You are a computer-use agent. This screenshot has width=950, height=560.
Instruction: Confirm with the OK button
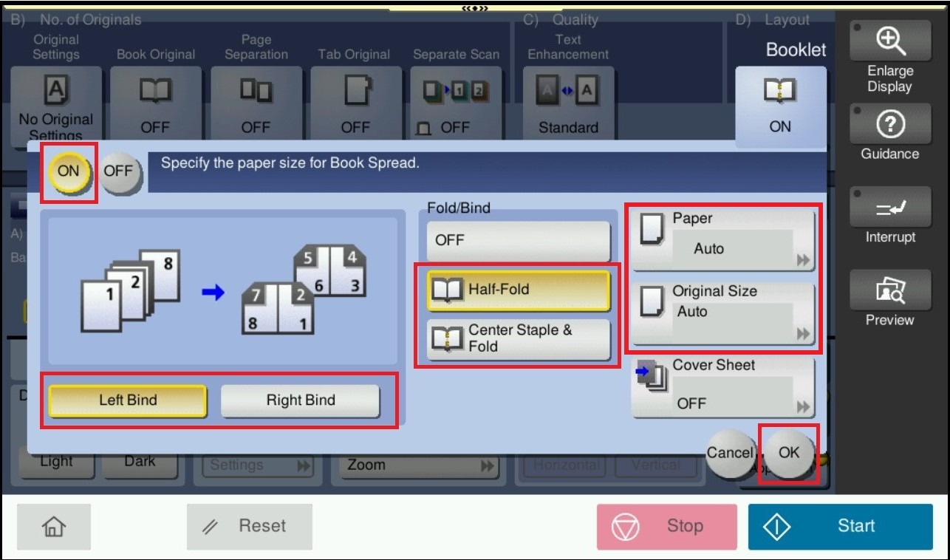coord(789,452)
